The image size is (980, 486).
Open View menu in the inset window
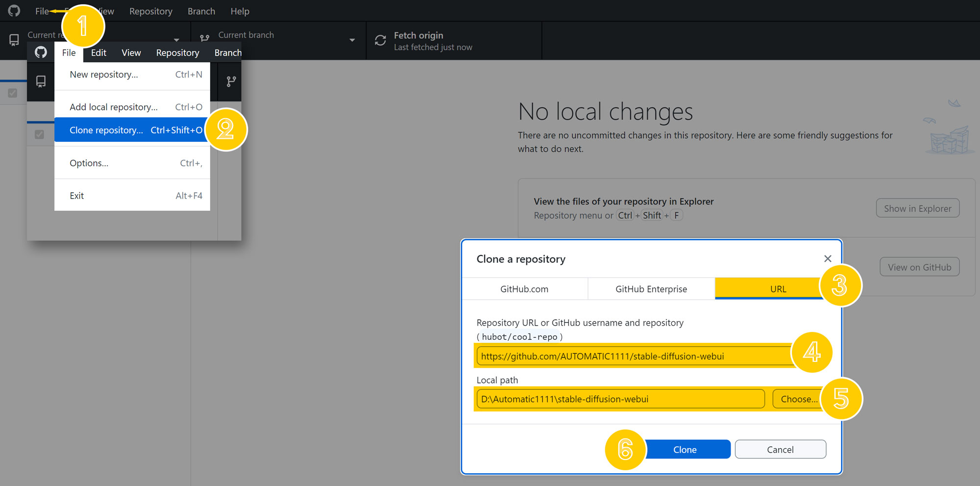131,52
